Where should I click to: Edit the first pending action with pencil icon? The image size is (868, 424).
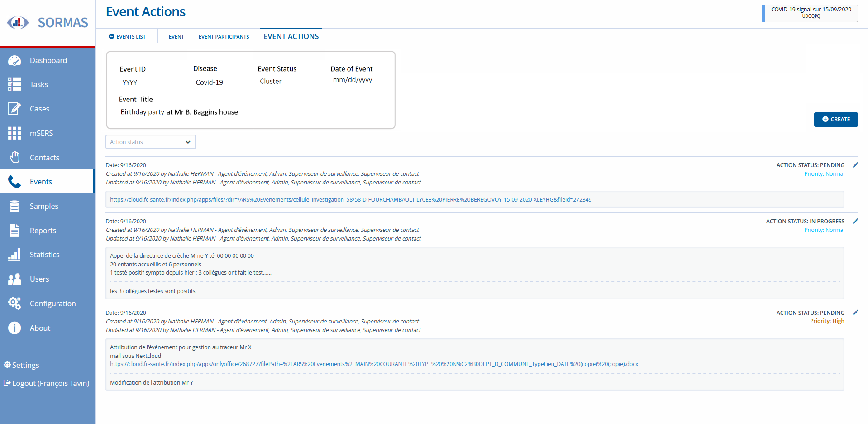855,165
